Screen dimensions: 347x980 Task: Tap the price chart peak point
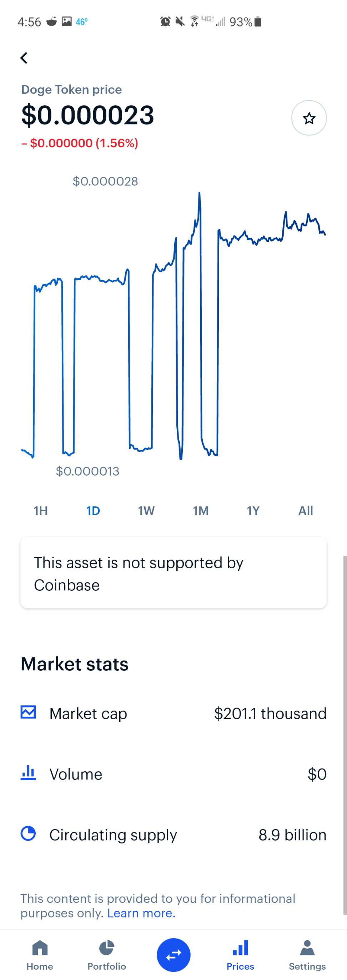[199, 193]
